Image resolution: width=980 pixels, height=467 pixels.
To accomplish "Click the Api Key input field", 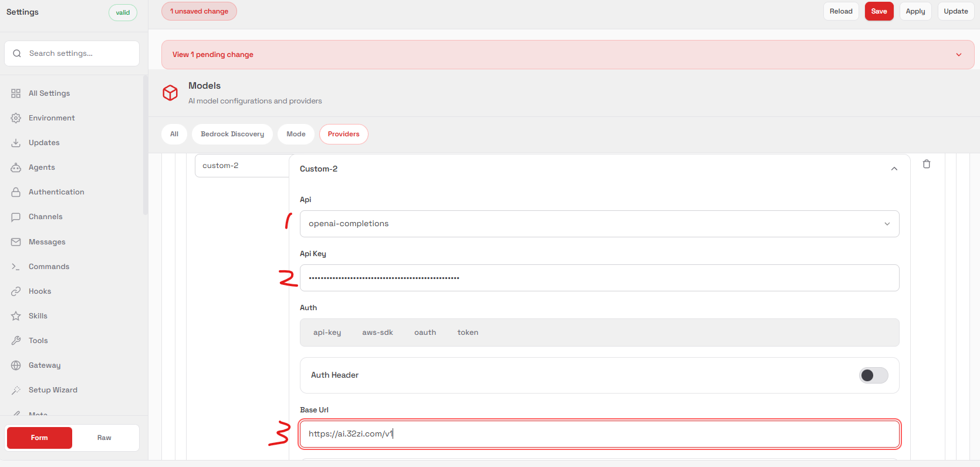I will pyautogui.click(x=599, y=278).
